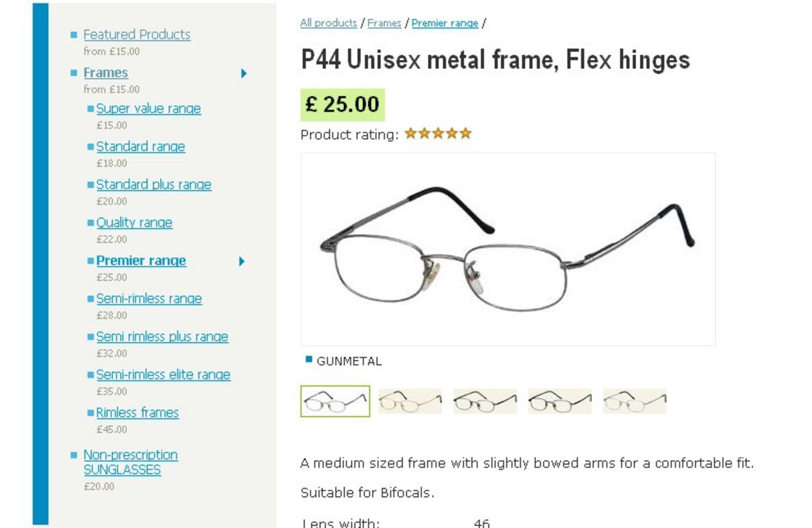Screen dimensions: 812x528
Task: Open Featured Products link
Action: 137,35
